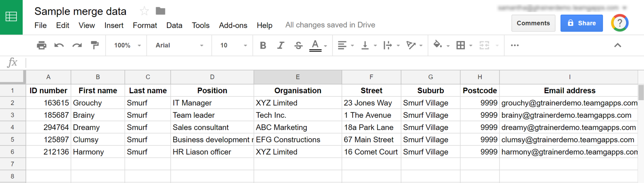Toggle italic formatting
This screenshot has width=644, height=183.
[x=280, y=45]
